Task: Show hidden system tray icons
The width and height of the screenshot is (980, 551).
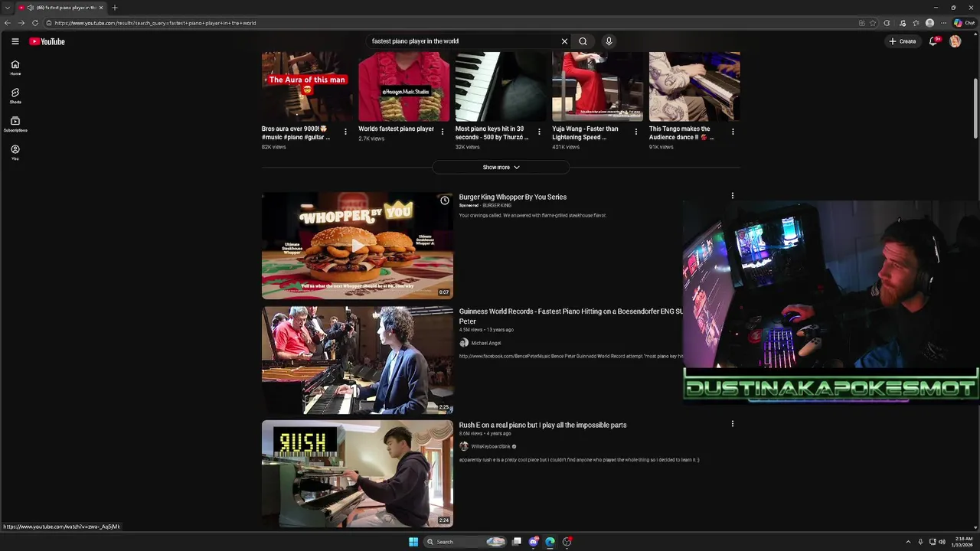Action: pyautogui.click(x=908, y=542)
